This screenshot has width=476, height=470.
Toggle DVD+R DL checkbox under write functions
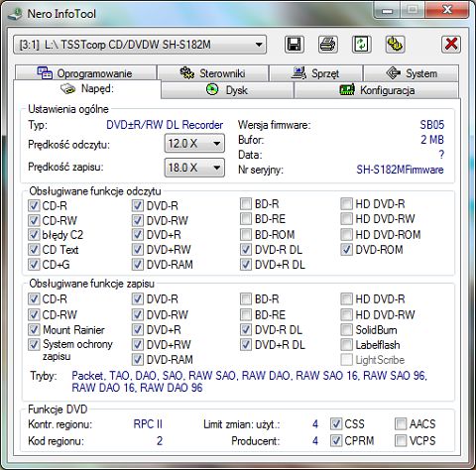point(246,345)
